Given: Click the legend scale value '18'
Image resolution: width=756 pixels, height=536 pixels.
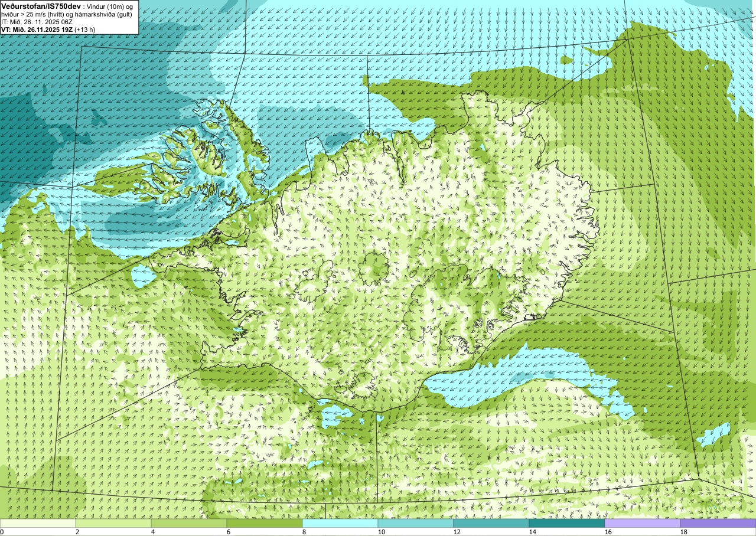Looking at the screenshot, I should 684,532.
